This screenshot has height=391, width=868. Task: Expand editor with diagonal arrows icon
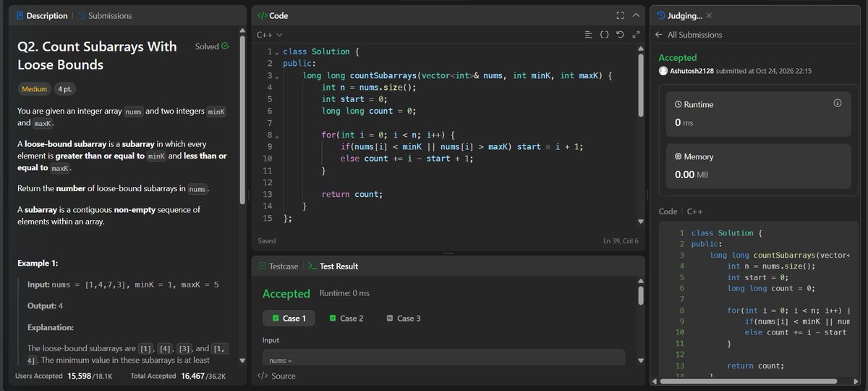(636, 34)
